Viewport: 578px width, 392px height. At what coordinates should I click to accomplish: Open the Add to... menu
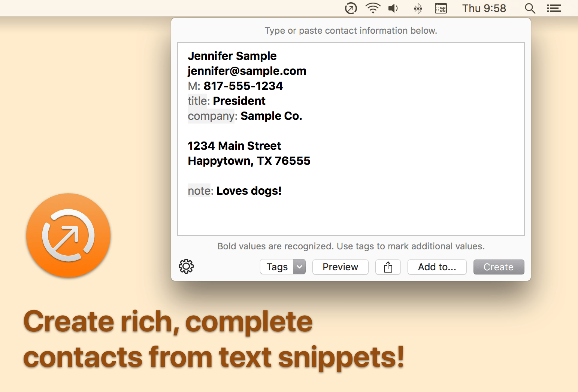pyautogui.click(x=437, y=267)
